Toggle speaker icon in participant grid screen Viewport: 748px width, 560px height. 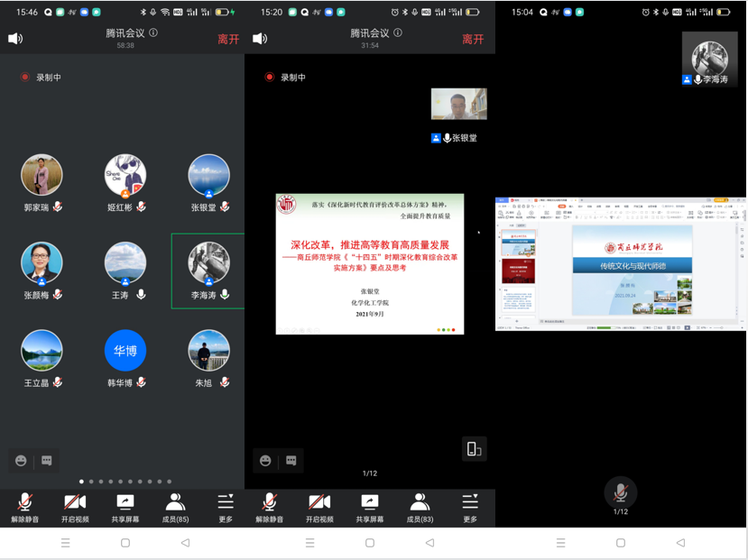click(x=15, y=39)
